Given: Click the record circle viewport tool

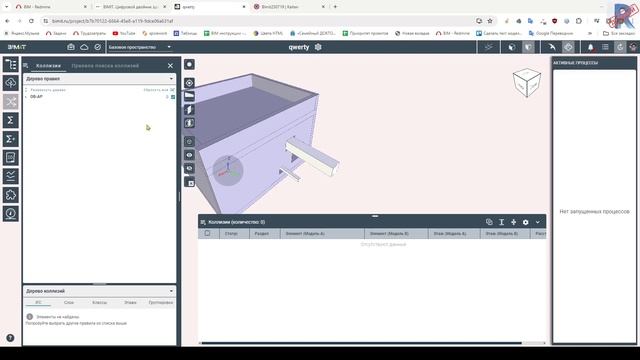Looking at the screenshot, I should tap(189, 64).
